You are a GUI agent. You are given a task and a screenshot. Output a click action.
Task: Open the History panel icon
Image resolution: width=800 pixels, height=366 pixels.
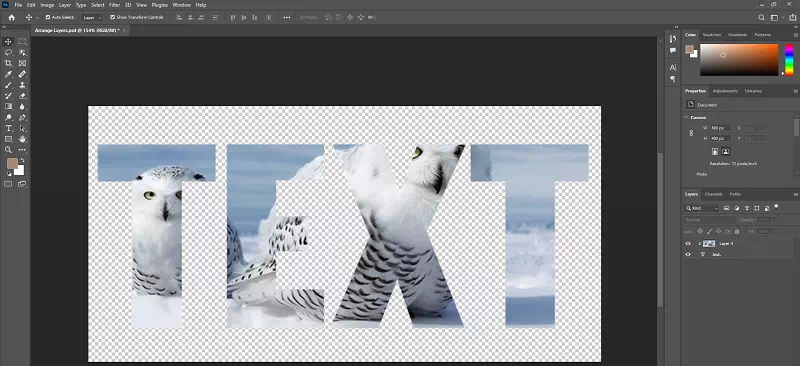(673, 39)
